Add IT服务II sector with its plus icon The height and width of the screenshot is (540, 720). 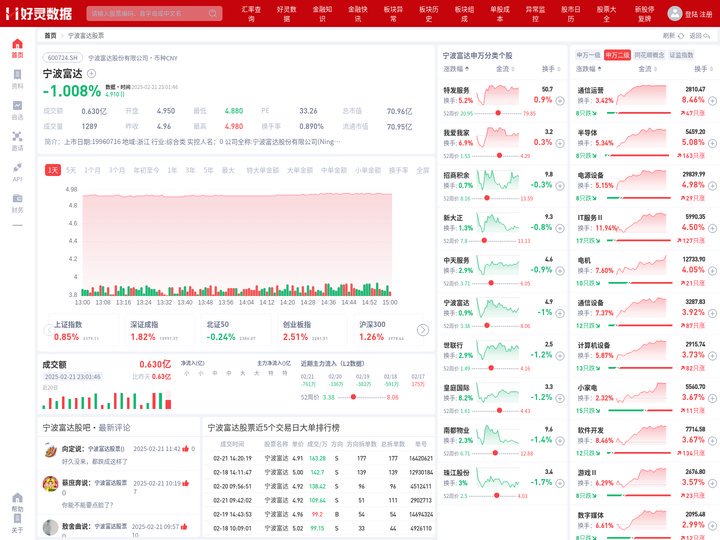pyautogui.click(x=712, y=228)
